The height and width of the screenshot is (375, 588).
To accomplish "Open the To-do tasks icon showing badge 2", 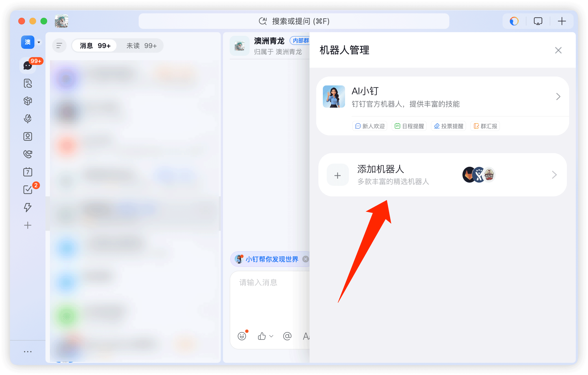I will tap(28, 189).
